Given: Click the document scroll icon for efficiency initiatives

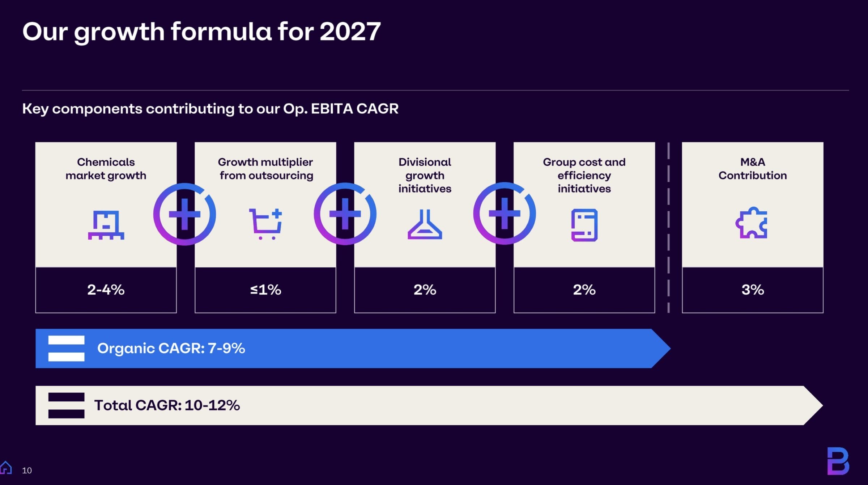Looking at the screenshot, I should 584,225.
